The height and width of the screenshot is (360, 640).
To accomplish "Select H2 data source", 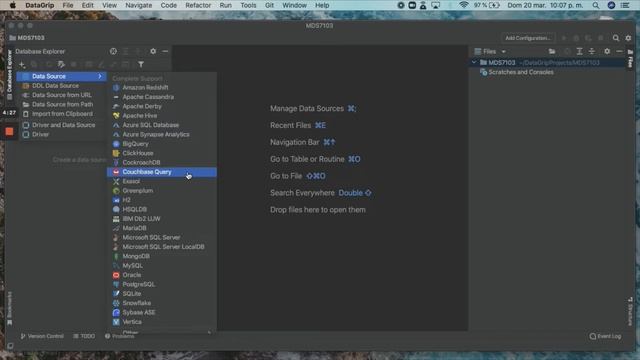I will [x=162, y=200].
